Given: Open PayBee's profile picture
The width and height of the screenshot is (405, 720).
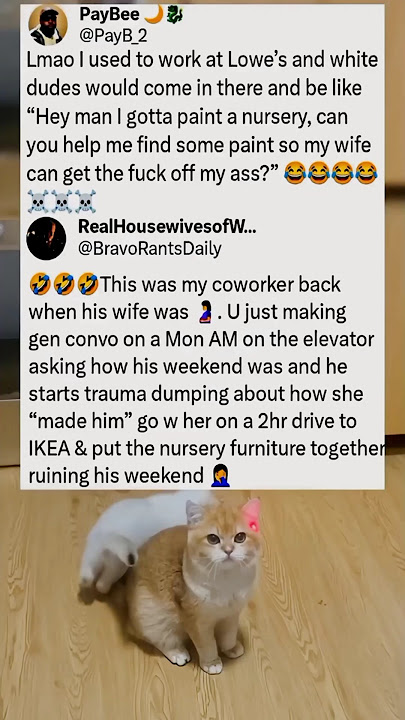Looking at the screenshot, I should [48, 26].
